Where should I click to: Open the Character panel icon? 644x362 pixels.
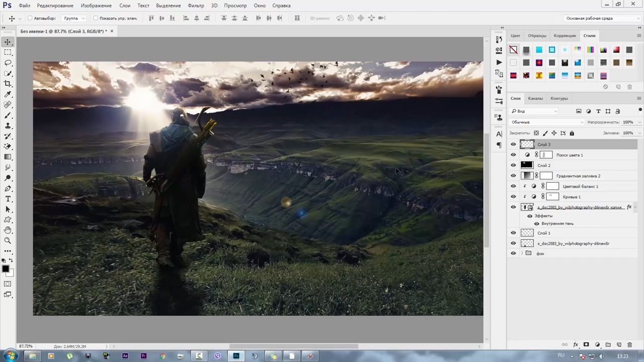pyautogui.click(x=499, y=134)
